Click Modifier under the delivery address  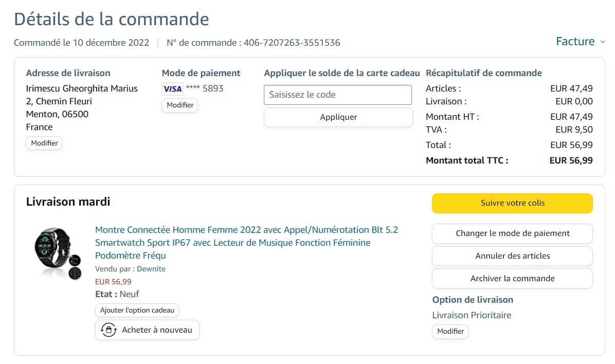44,143
